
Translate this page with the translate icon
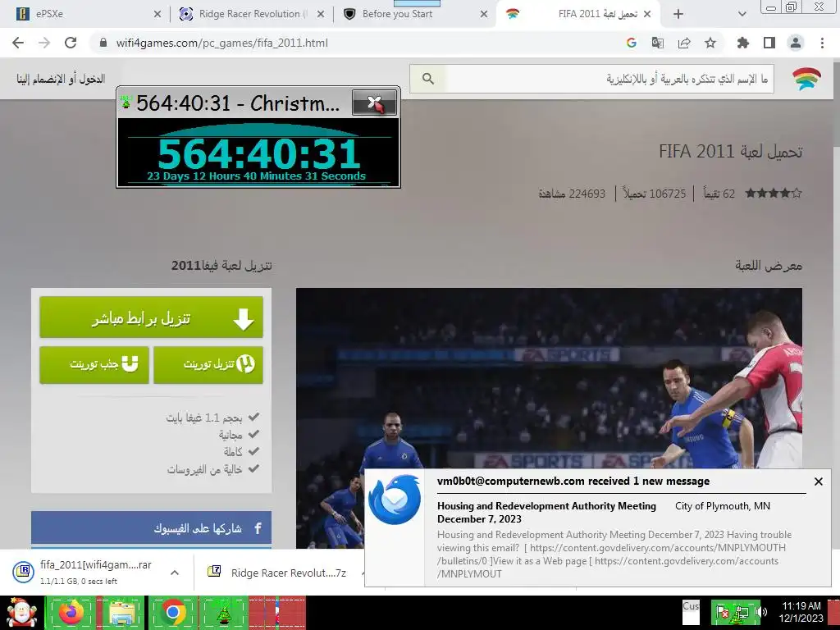coord(657,43)
